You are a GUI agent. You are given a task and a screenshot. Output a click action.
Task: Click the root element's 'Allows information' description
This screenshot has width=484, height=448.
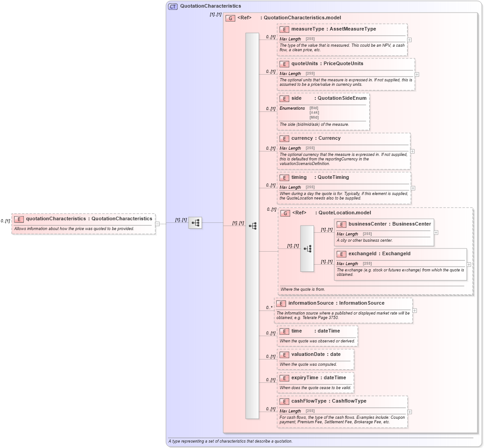(74, 229)
